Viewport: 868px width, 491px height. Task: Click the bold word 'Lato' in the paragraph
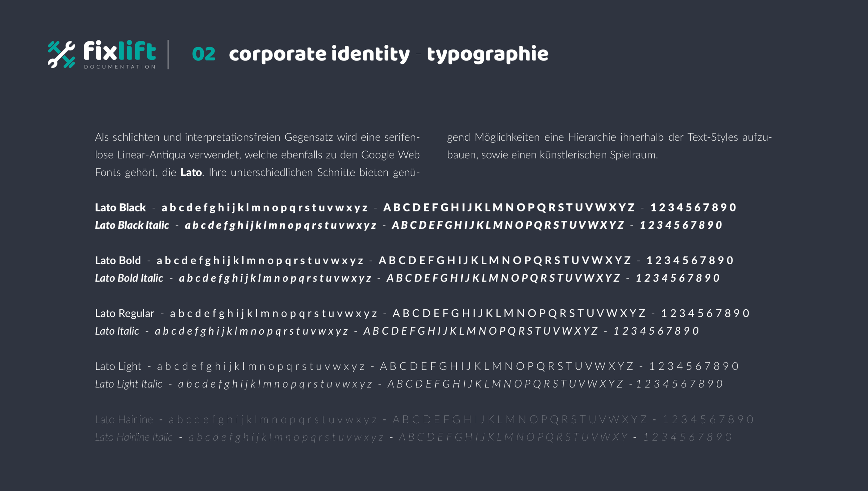[x=191, y=172]
